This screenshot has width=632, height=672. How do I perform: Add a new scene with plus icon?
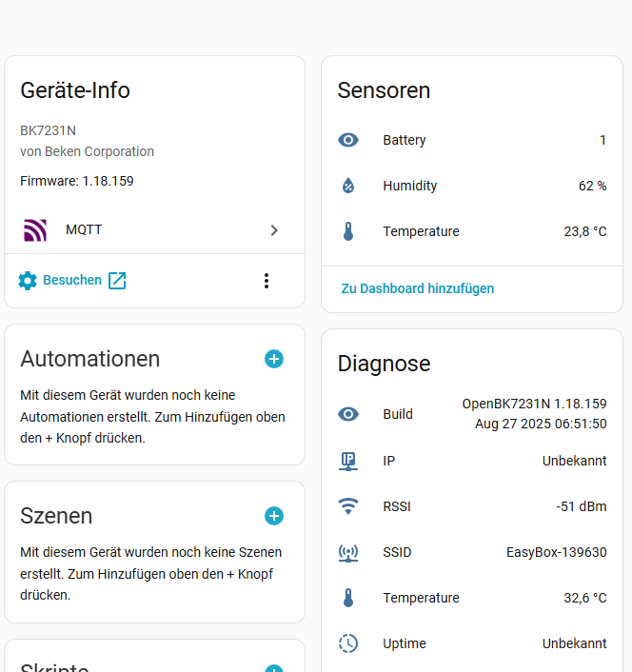[274, 516]
